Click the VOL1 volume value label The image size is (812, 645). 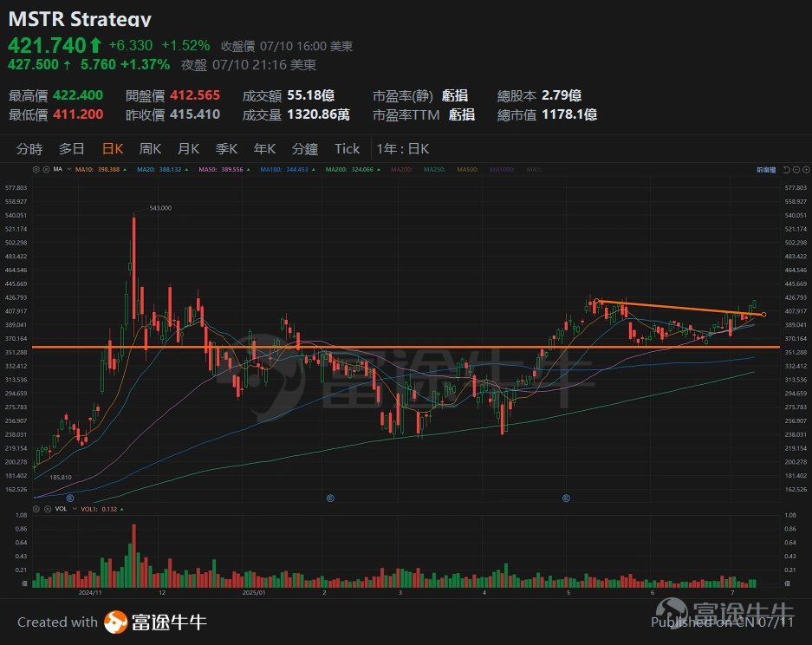97,507
